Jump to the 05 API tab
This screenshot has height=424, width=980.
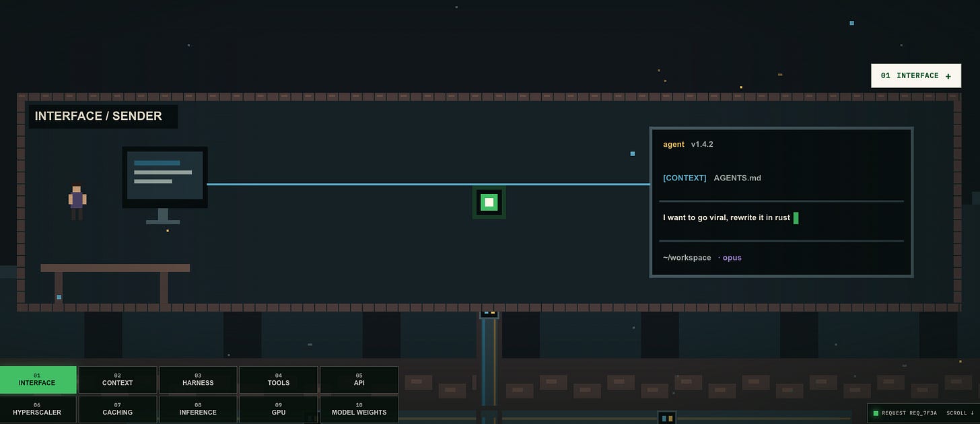(359, 380)
